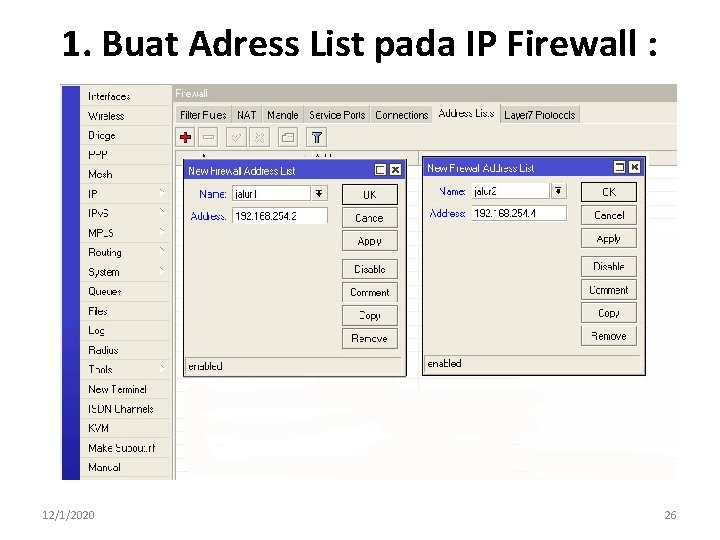Image resolution: width=720 pixels, height=540 pixels.
Task: Expand the IP submenu arrow
Action: click(162, 191)
